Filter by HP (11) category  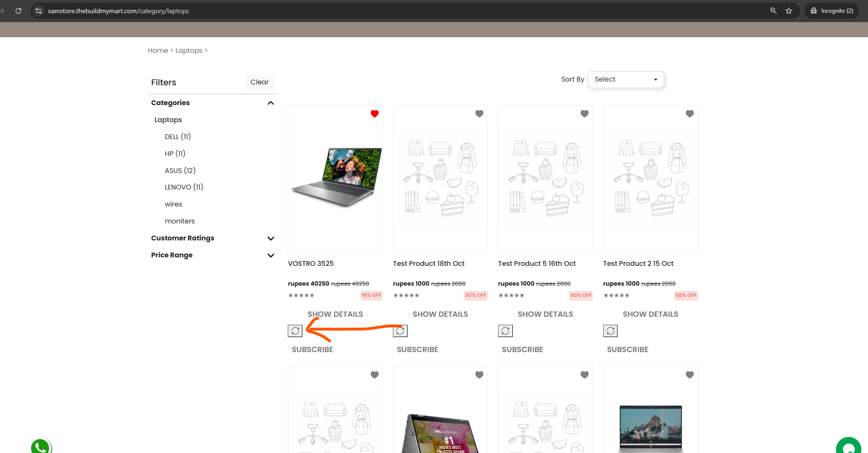(x=175, y=154)
